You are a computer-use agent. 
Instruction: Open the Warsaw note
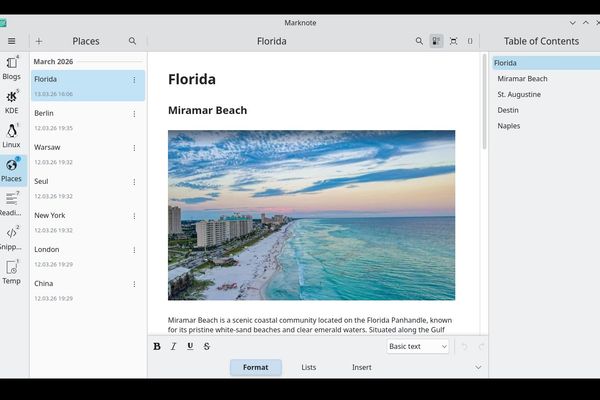tap(88, 154)
